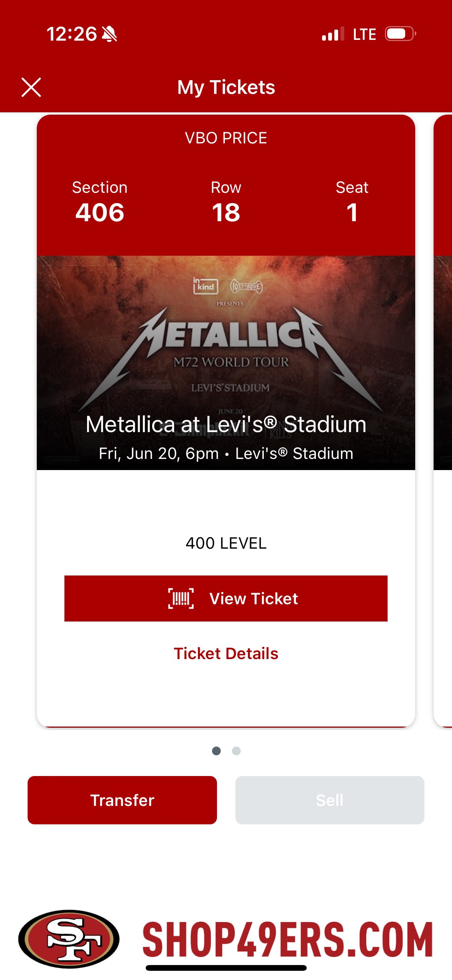
Task: Tap the in kind sponsor logo
Action: [x=205, y=286]
